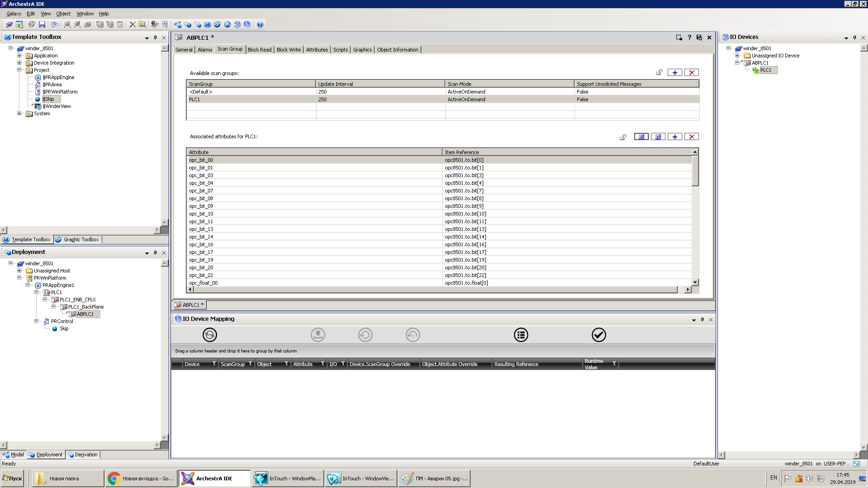Open the IO Devices panel dropdown arrow

pos(846,38)
